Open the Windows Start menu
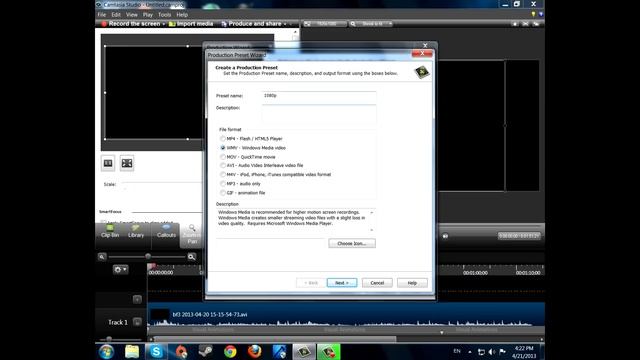The image size is (640, 360). pos(107,351)
